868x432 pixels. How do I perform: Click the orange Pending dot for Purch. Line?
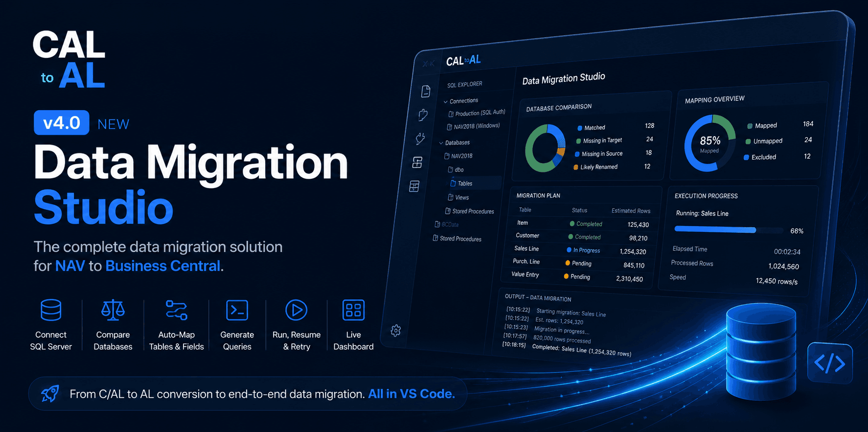pyautogui.click(x=568, y=263)
